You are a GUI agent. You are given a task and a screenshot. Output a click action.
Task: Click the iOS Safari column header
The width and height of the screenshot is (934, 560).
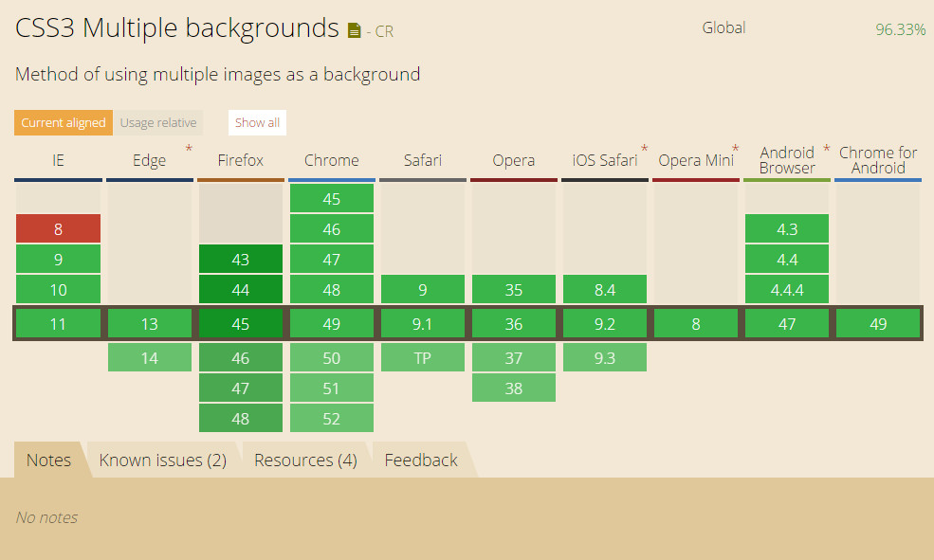point(605,160)
